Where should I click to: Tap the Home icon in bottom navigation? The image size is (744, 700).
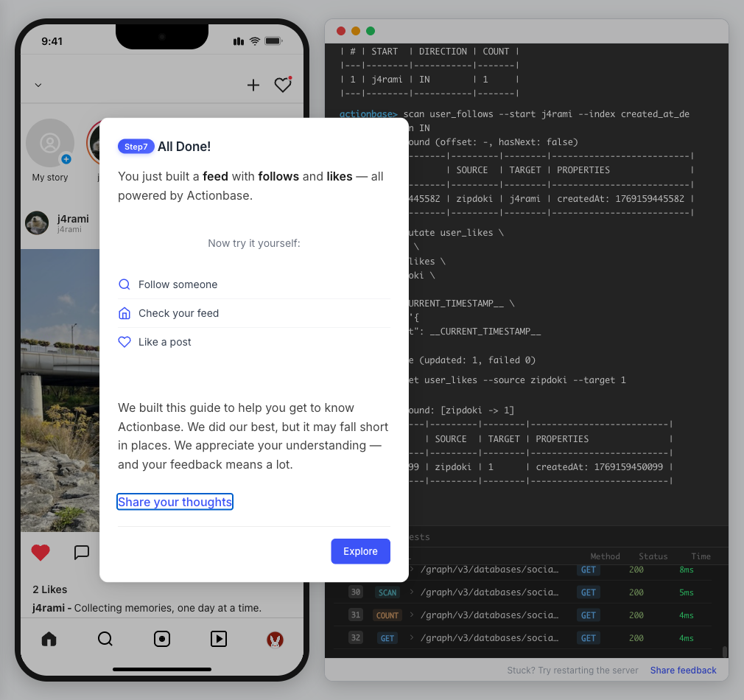[x=49, y=639]
